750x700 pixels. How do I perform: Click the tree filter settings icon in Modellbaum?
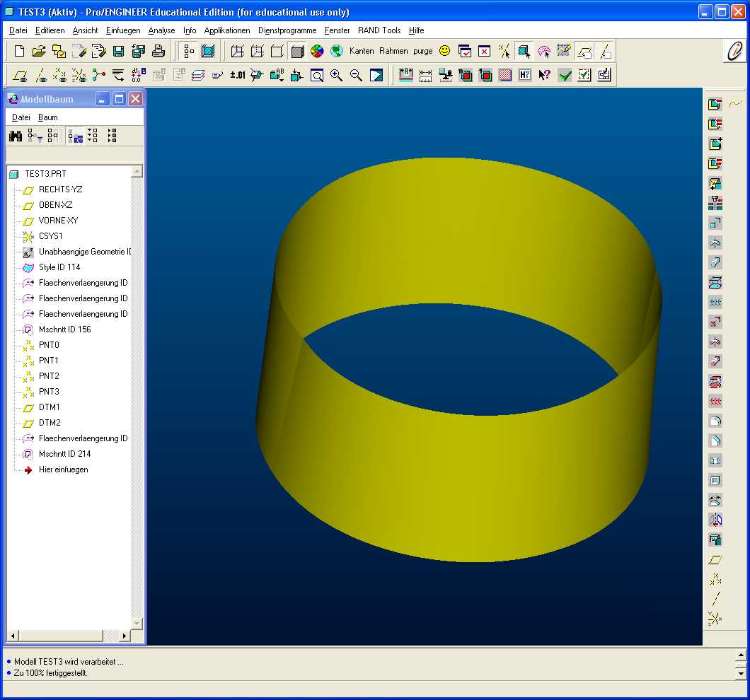pyautogui.click(x=35, y=136)
